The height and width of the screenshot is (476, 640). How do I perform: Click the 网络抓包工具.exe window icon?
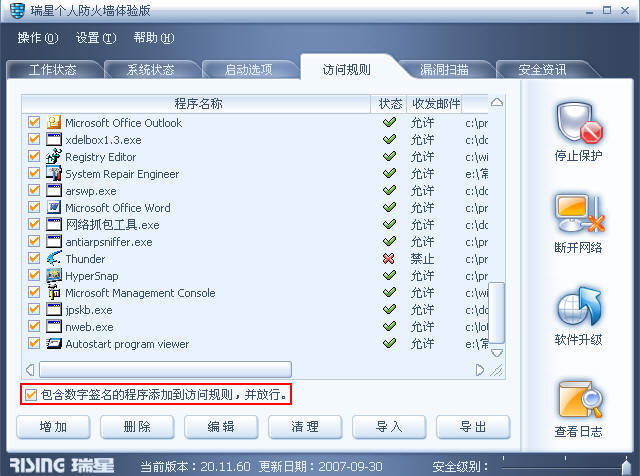tap(53, 225)
